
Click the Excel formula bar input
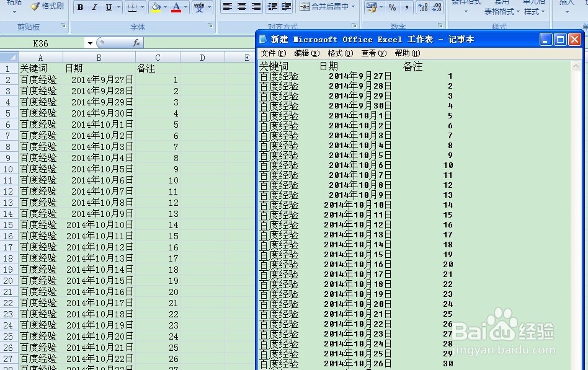tap(199, 43)
